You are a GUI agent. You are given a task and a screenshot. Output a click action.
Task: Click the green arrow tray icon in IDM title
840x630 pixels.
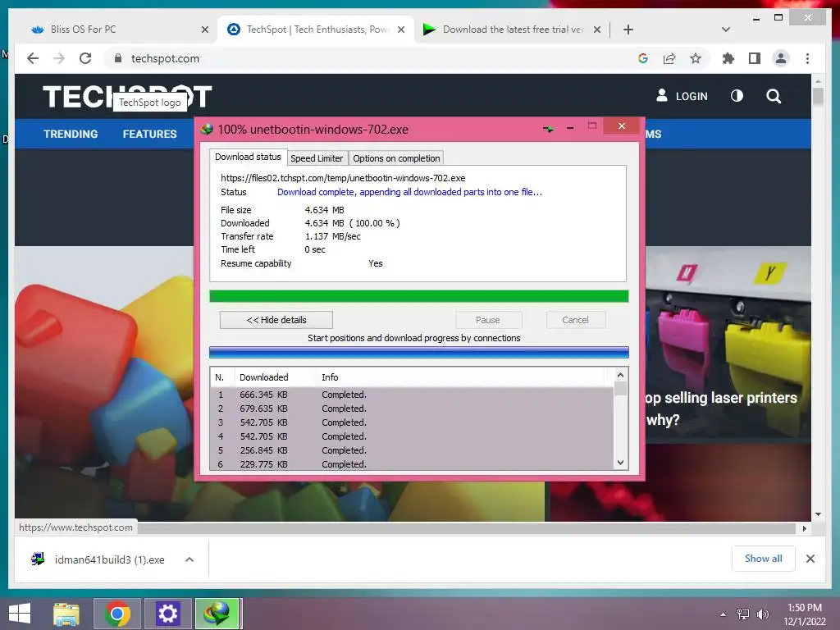click(548, 129)
